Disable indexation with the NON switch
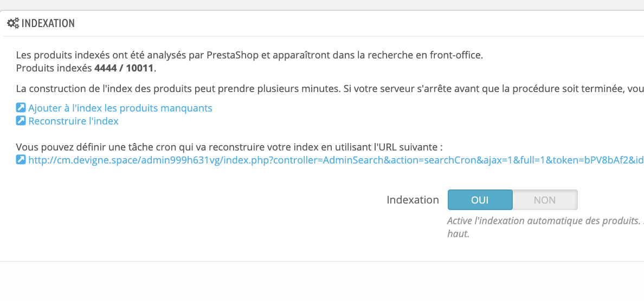 point(545,200)
